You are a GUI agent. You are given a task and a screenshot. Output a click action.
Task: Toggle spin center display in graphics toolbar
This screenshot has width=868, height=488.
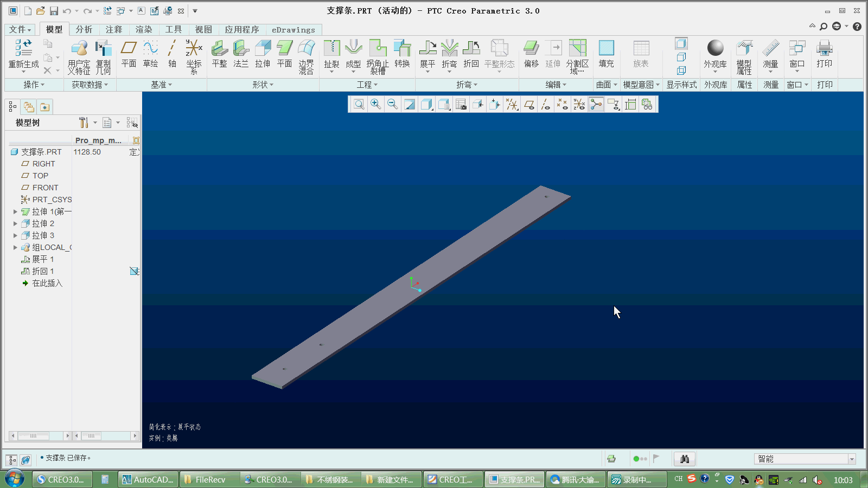coord(596,104)
